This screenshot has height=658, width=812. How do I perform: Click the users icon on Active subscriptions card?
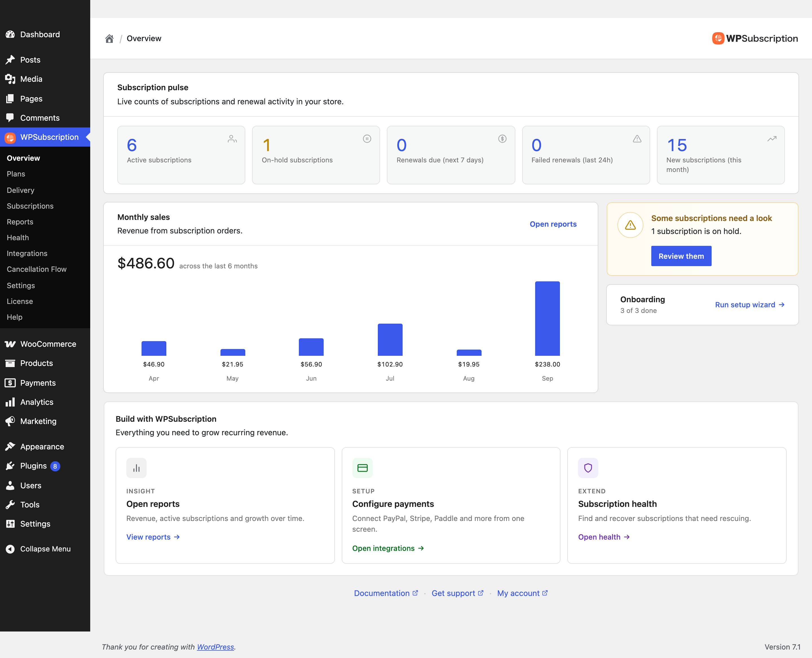click(x=232, y=139)
